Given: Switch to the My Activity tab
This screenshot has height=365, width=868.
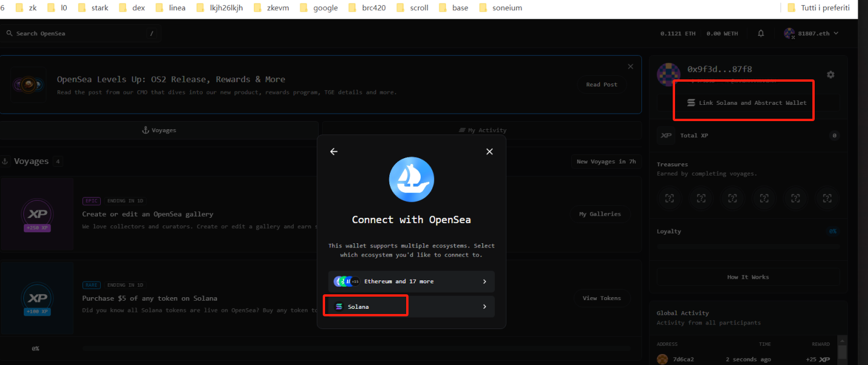Looking at the screenshot, I should click(483, 130).
